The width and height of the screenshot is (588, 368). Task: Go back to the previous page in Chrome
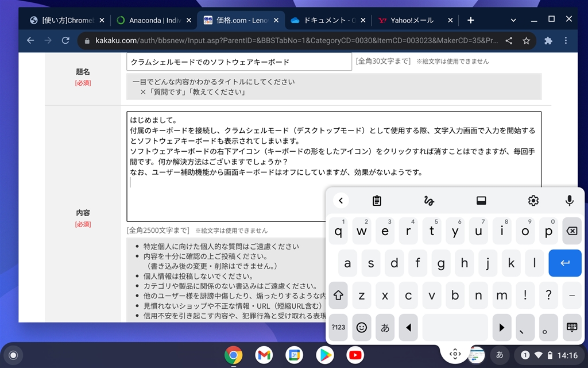tap(30, 41)
